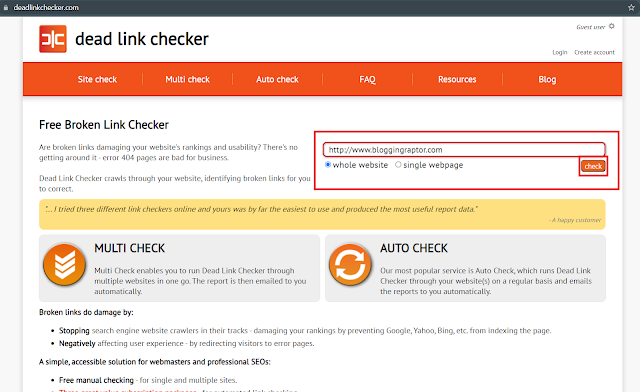The width and height of the screenshot is (640, 392).
Task: Click the AUTO CHECK heading
Action: [414, 248]
